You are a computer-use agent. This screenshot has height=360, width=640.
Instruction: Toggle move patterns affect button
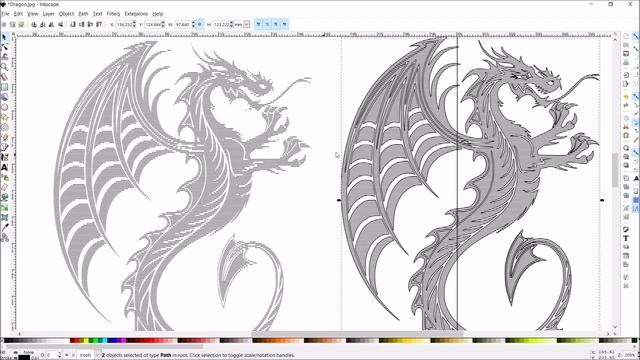click(x=284, y=24)
